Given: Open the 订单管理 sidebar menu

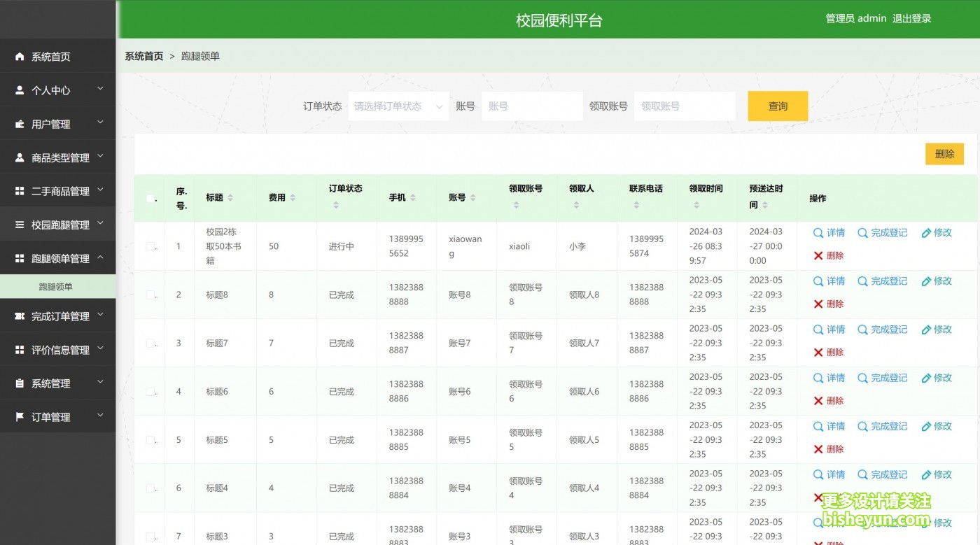Looking at the screenshot, I should point(57,417).
